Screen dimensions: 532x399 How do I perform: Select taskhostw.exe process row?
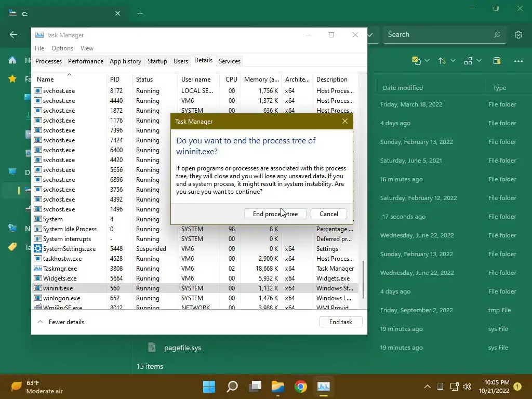(x=195, y=259)
